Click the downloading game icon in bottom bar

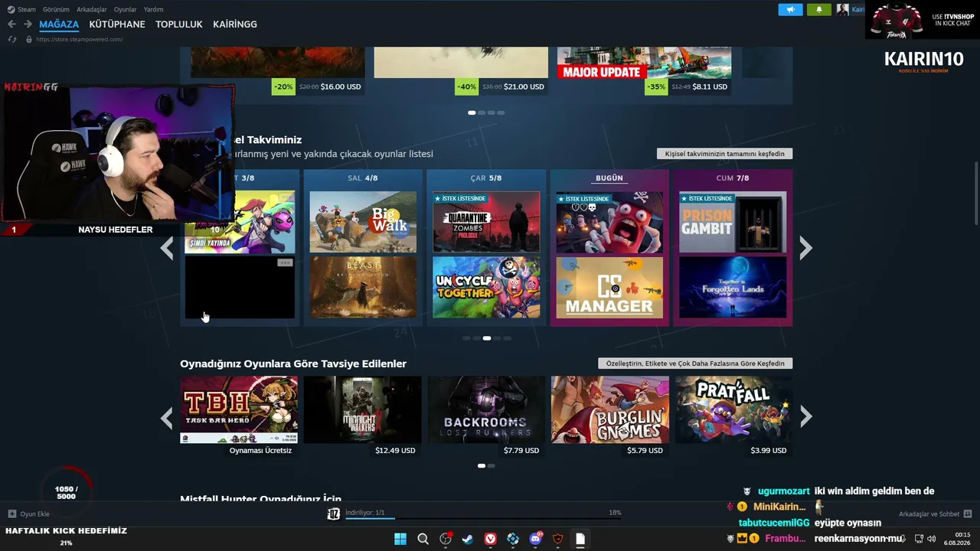pyautogui.click(x=334, y=514)
